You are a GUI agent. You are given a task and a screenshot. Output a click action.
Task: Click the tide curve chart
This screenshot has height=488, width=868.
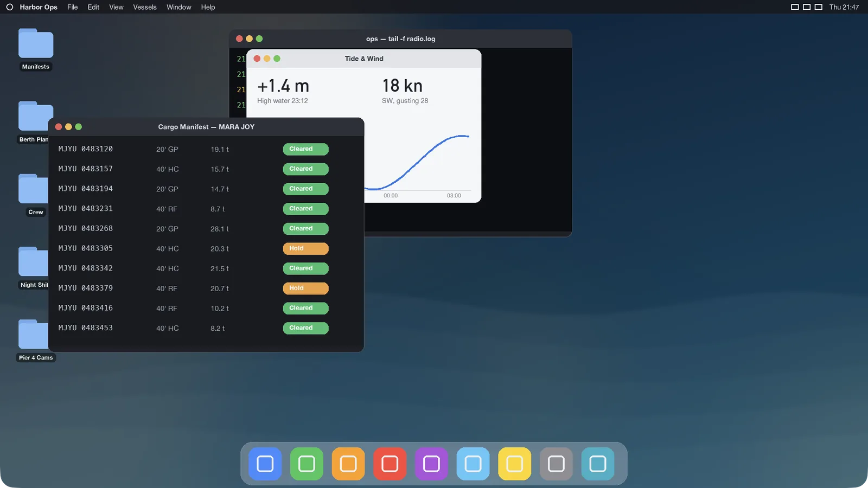coord(417,163)
